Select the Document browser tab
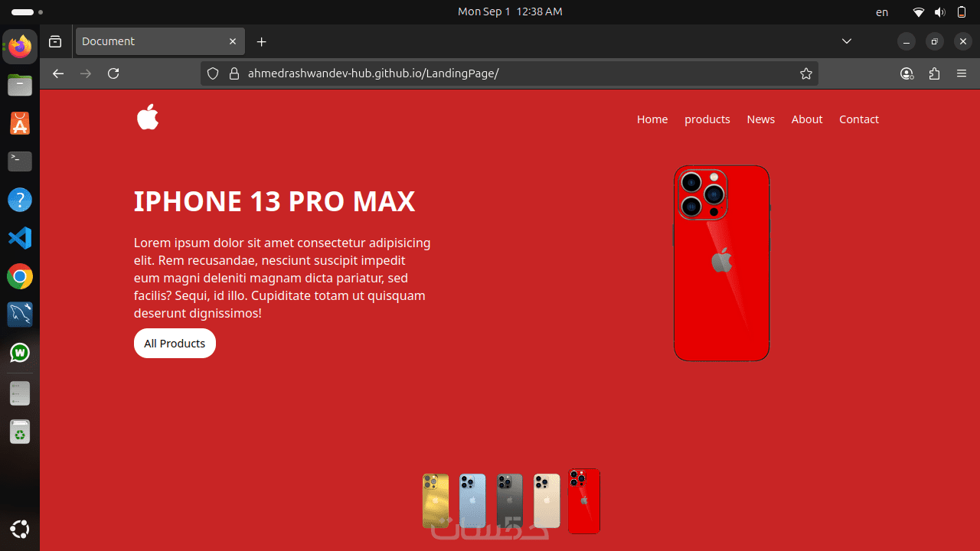This screenshot has width=980, height=551. pos(160,41)
